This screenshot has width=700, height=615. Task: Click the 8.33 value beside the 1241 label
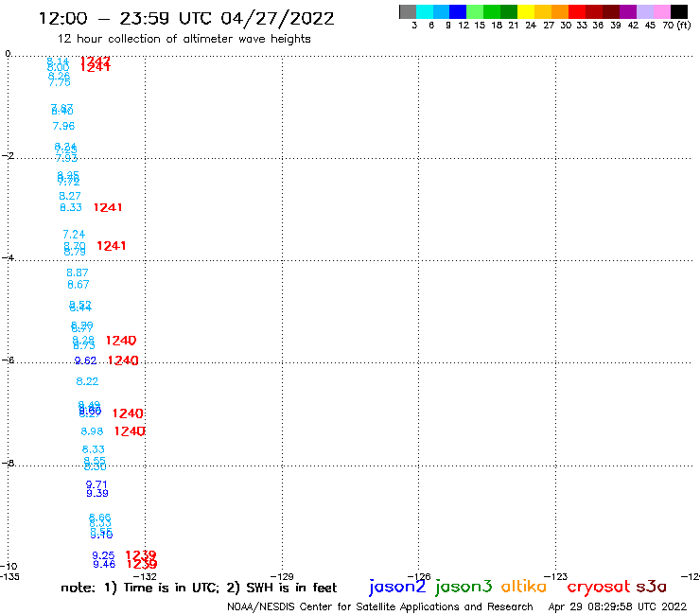(x=71, y=207)
